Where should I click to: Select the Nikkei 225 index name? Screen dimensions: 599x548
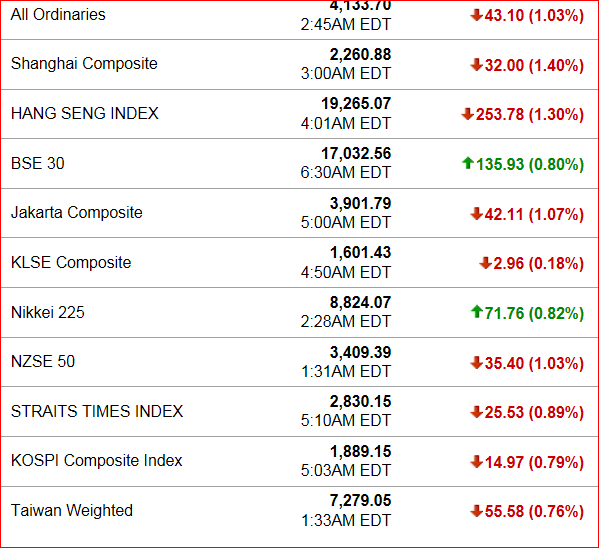coord(48,312)
